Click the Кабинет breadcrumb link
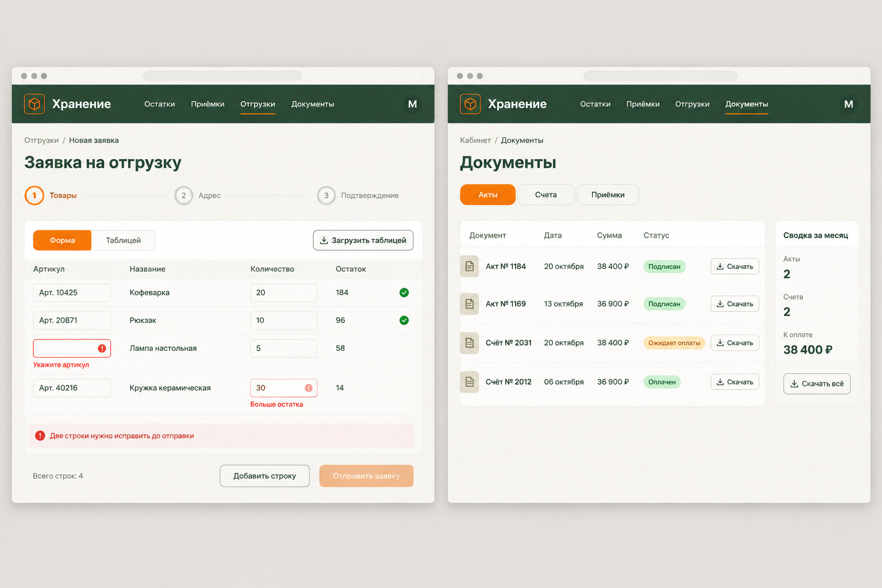Viewport: 882px width, 588px height. pos(475,140)
